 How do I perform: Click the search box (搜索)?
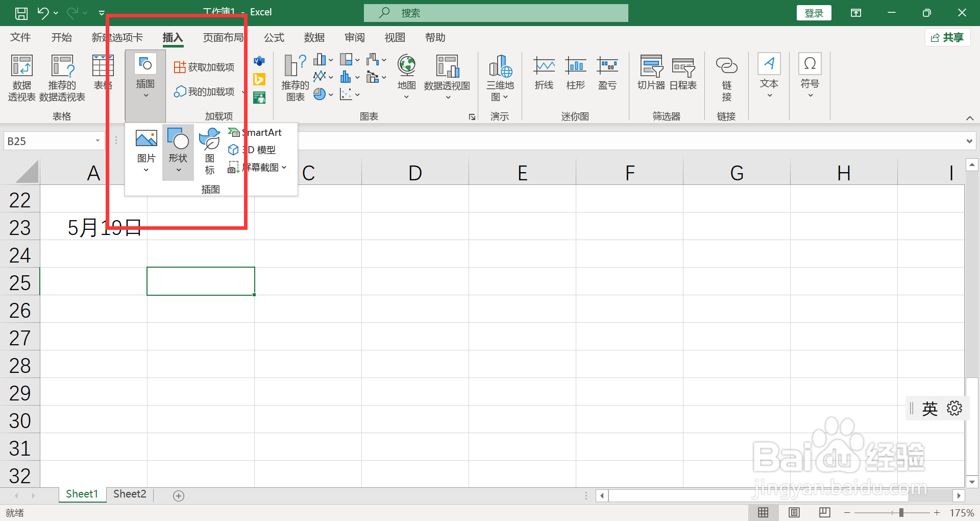496,13
